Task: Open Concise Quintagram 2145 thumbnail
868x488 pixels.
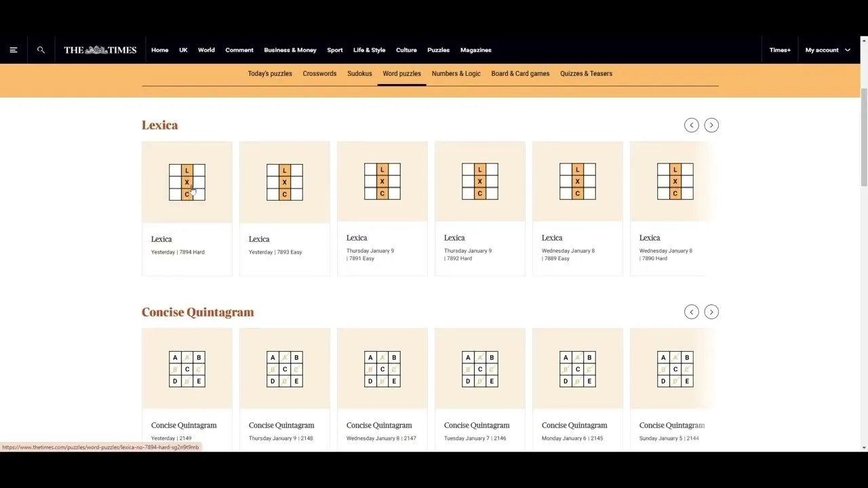Action: [x=578, y=369]
